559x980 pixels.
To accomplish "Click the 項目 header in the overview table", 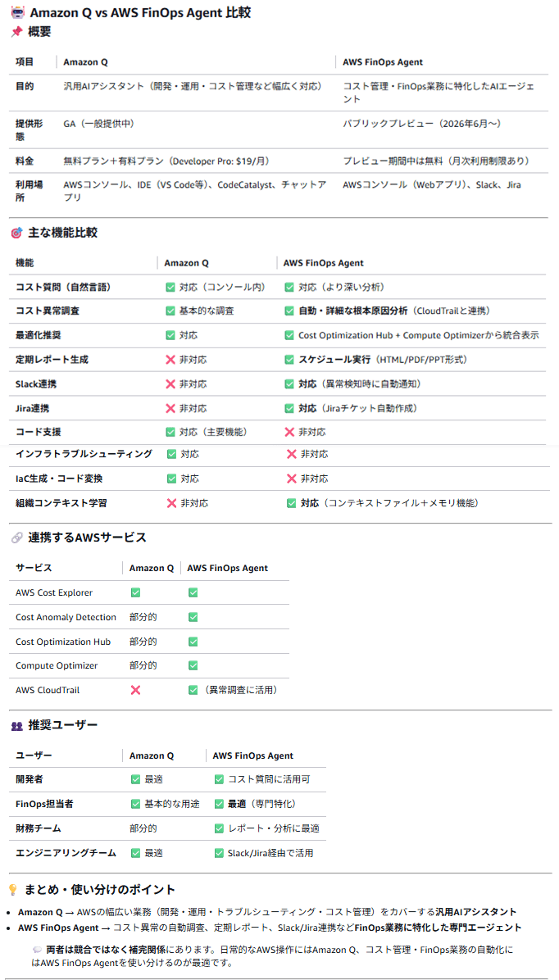I will point(25,62).
